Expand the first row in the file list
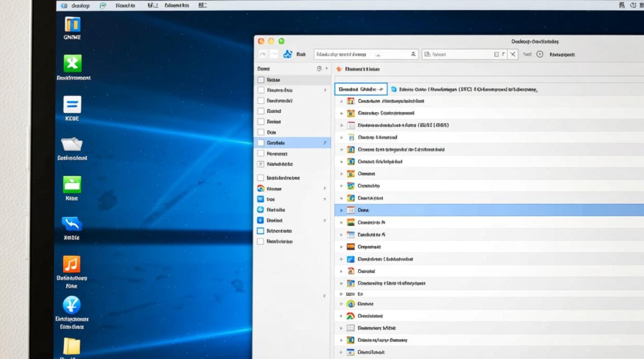644x359 pixels. click(341, 101)
